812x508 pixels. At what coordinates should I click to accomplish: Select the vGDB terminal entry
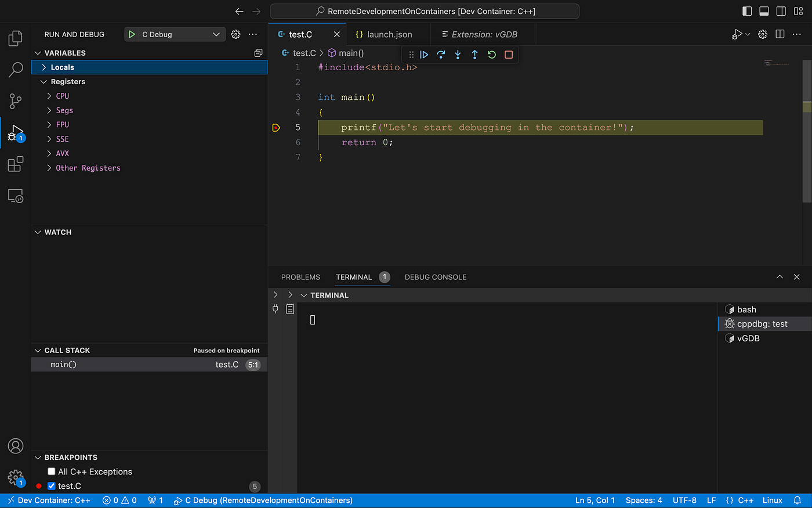tap(748, 338)
